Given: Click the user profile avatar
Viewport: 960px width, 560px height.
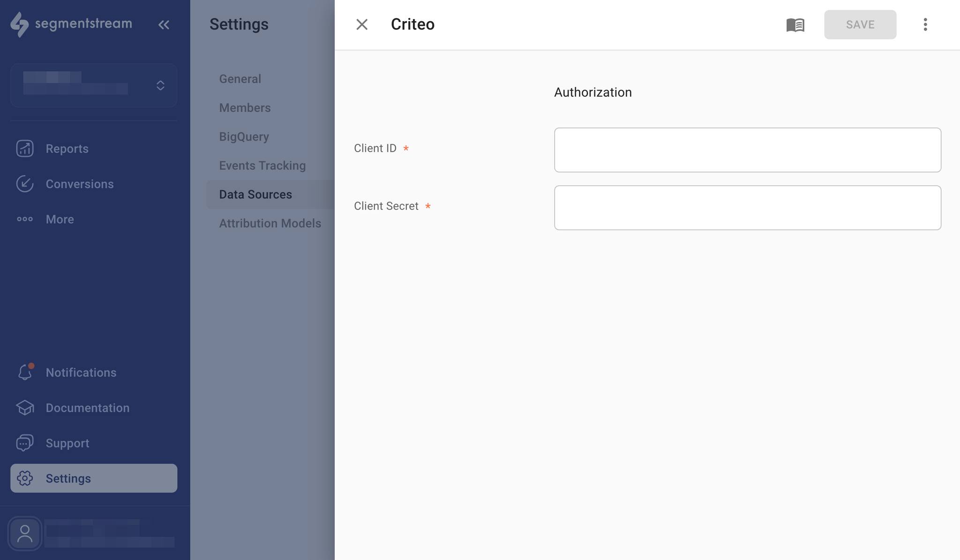Looking at the screenshot, I should [25, 533].
